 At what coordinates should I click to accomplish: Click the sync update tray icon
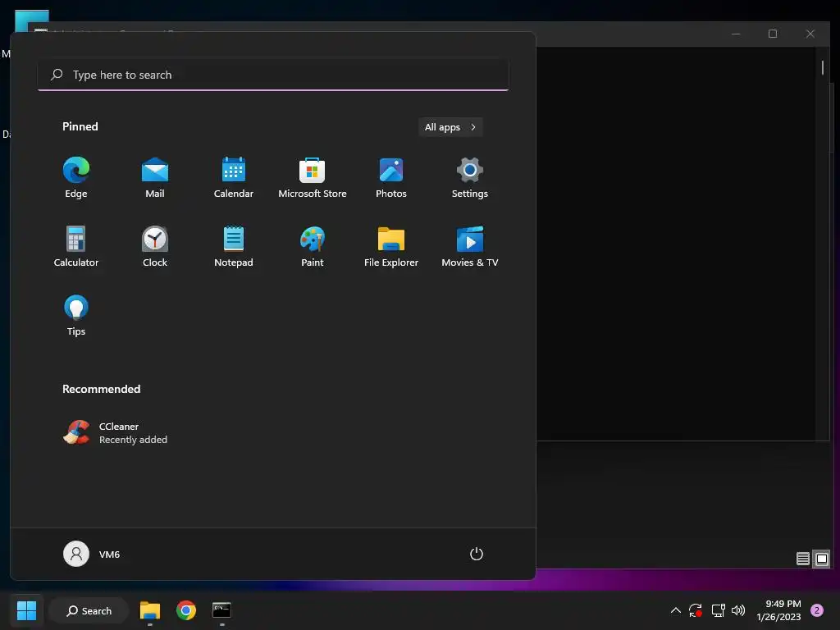(696, 610)
